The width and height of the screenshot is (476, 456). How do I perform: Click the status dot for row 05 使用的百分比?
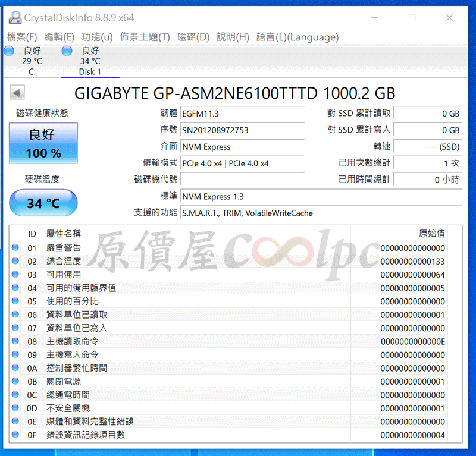click(15, 301)
